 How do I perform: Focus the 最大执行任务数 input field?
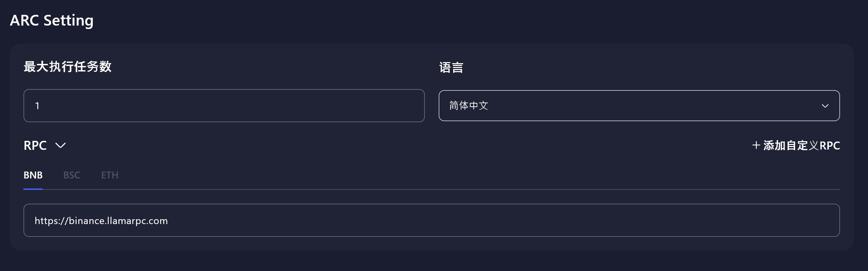[x=224, y=106]
